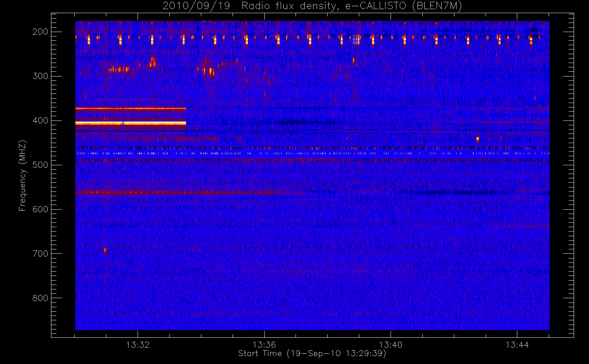Click the plot title "Radio flux density, e-CALLISTO (BLEN7M)"
The height and width of the screenshot is (364, 589).
tap(352, 6)
